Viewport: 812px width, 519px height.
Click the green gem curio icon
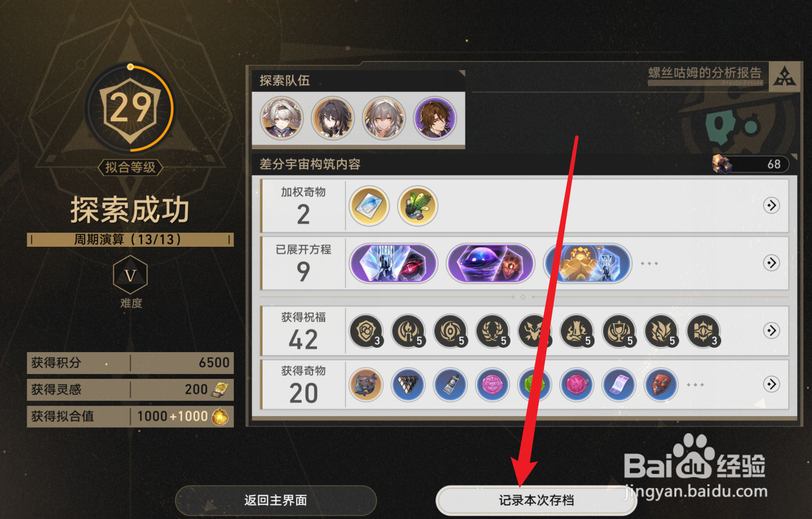(534, 384)
